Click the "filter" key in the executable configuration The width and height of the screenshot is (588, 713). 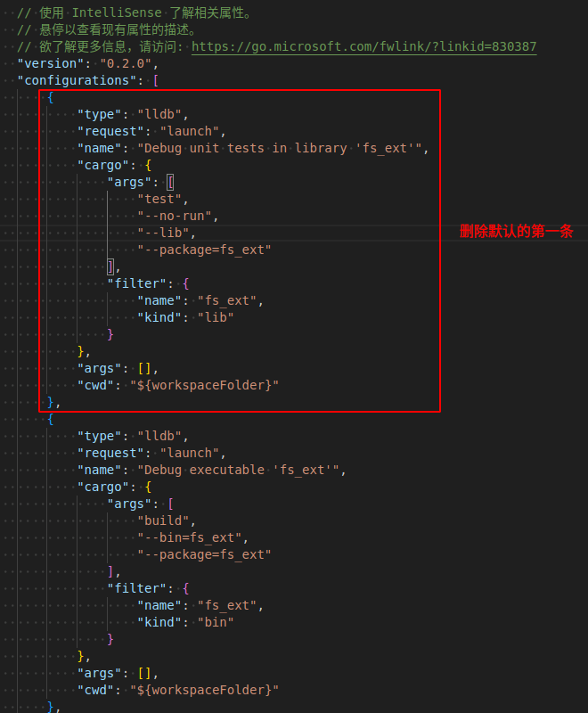coord(137,588)
